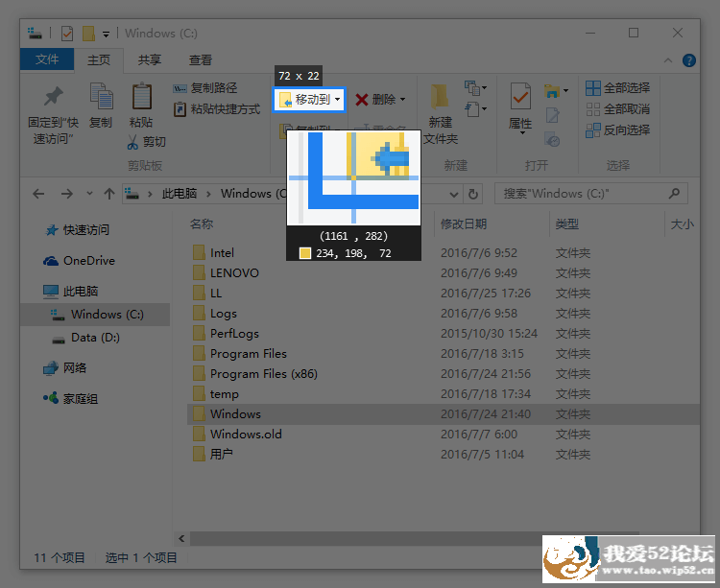This screenshot has width=720, height=588.
Task: Select the Windows.old folder
Action: 237,435
